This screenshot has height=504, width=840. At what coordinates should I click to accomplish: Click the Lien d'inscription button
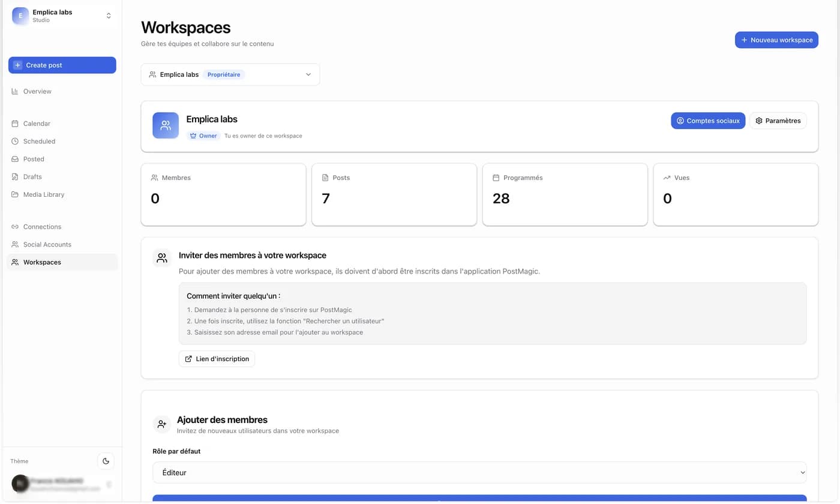(217, 359)
